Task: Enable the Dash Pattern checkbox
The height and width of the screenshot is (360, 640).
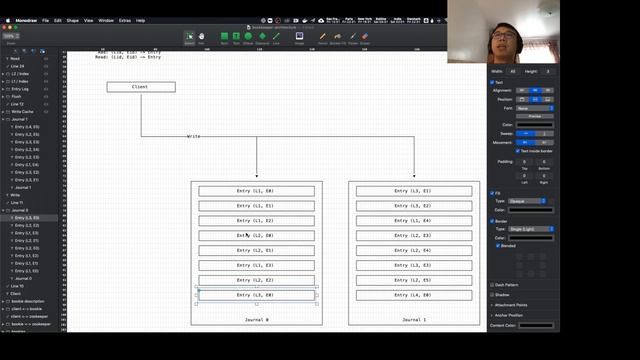Action: point(492,285)
